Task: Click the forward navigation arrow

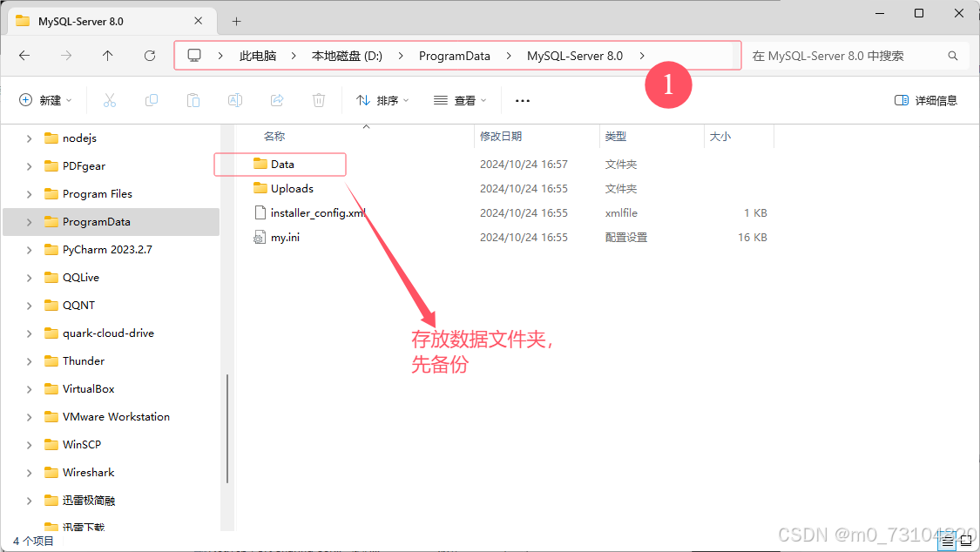Action: pyautogui.click(x=65, y=56)
